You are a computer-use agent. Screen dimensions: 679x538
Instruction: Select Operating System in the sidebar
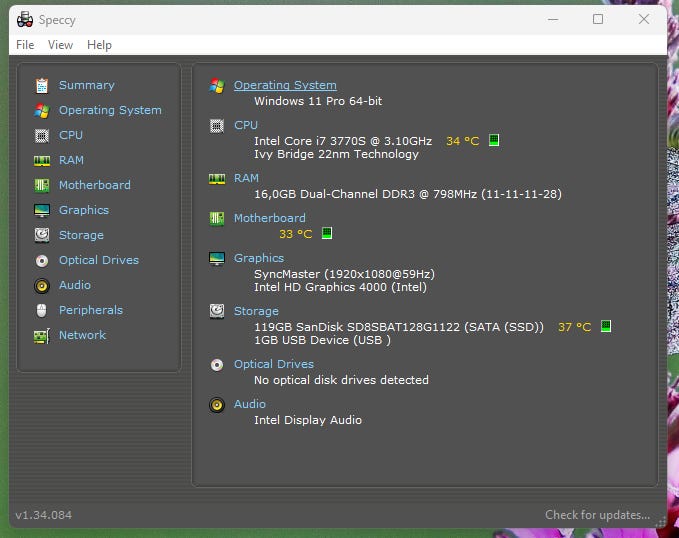tap(110, 110)
